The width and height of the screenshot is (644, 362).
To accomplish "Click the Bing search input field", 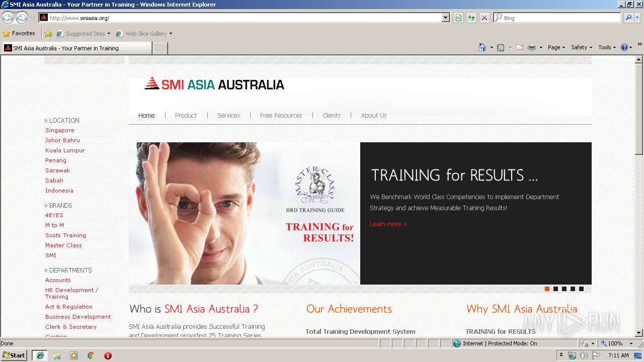I will click(557, 18).
